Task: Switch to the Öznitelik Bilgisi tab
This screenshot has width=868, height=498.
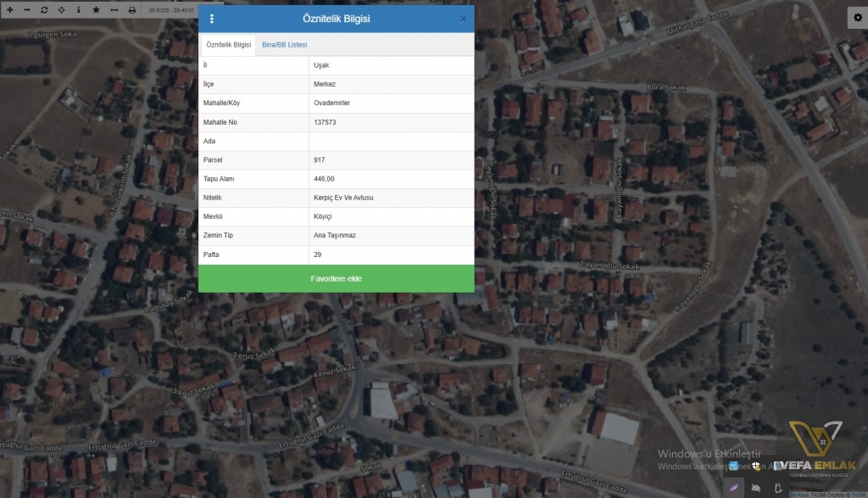Action: pyautogui.click(x=228, y=44)
